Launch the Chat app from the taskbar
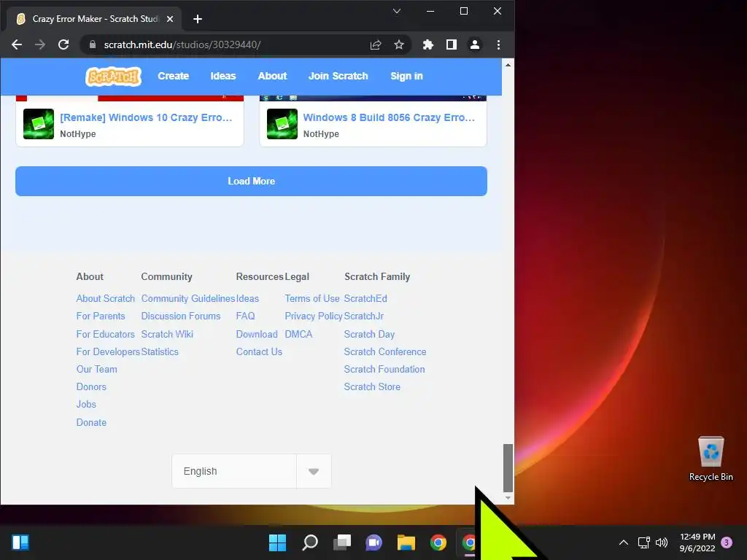Screen dimensions: 747x560 click(x=374, y=542)
